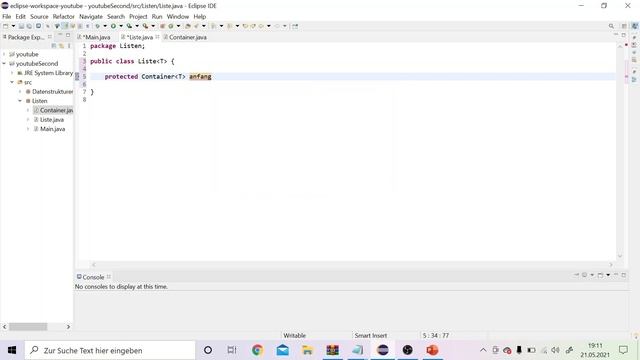Open PowerPoint from the taskbar
This screenshot has width=640, height=360.
point(432,350)
